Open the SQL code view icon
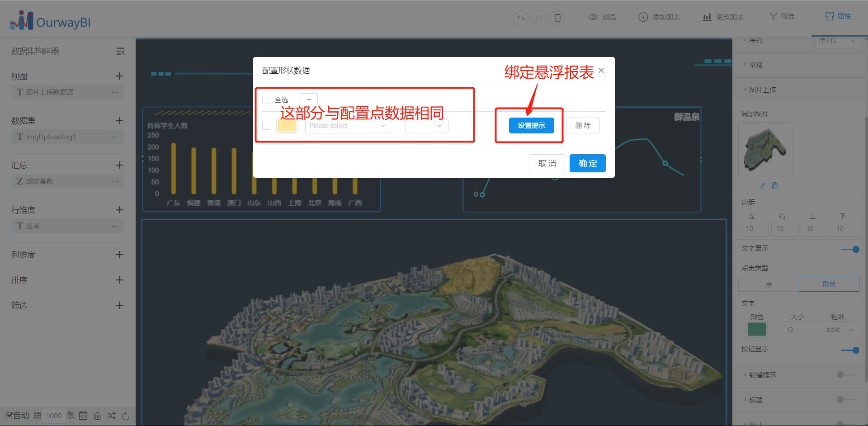 point(83,416)
